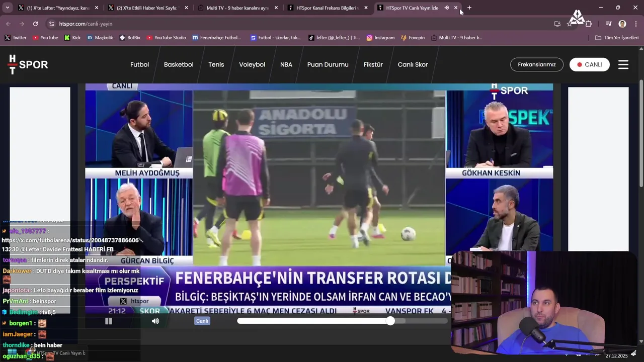Reload the current page

coord(35,24)
